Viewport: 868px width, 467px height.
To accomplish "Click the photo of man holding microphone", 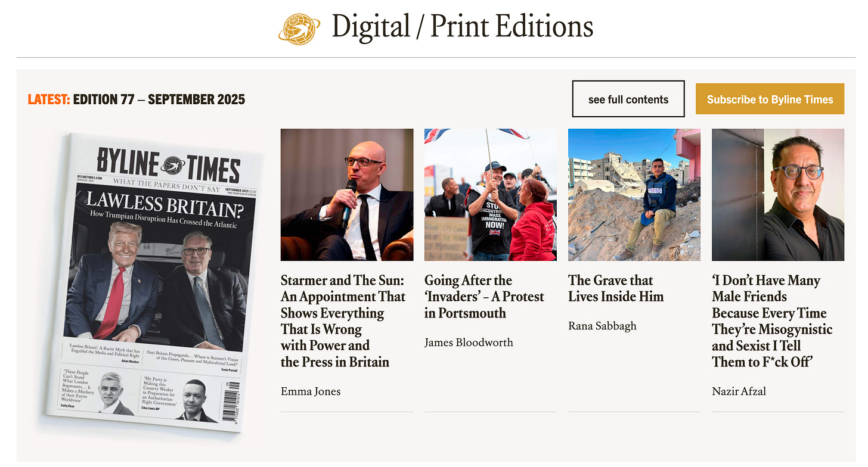I will [347, 195].
